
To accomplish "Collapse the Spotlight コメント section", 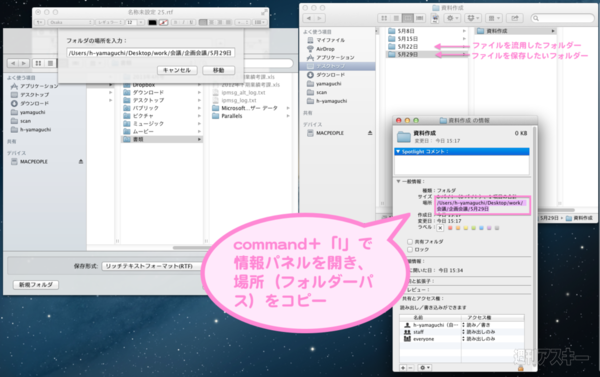I will pos(398,152).
